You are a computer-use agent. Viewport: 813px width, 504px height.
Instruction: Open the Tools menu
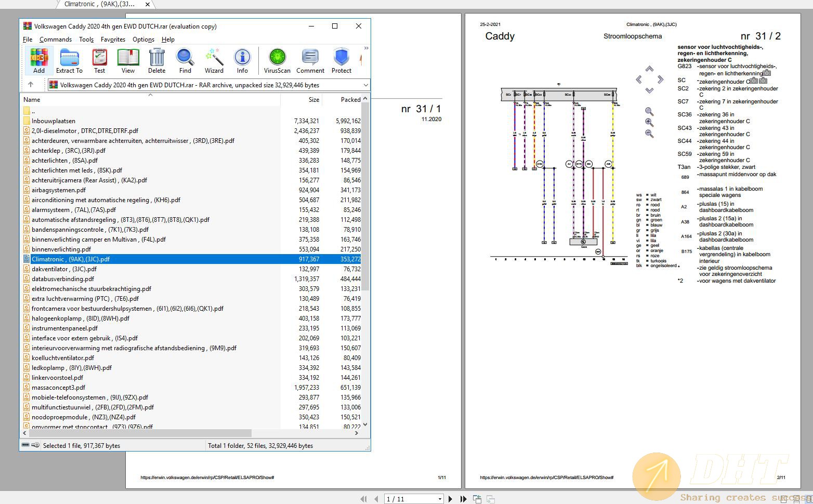[86, 39]
